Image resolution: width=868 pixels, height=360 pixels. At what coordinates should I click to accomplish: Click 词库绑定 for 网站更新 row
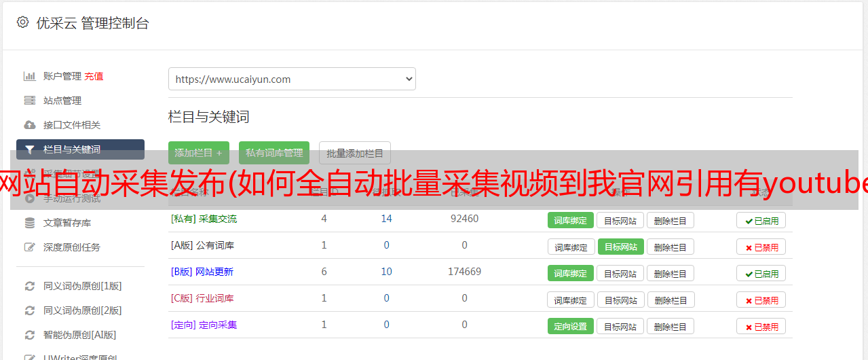pyautogui.click(x=571, y=273)
